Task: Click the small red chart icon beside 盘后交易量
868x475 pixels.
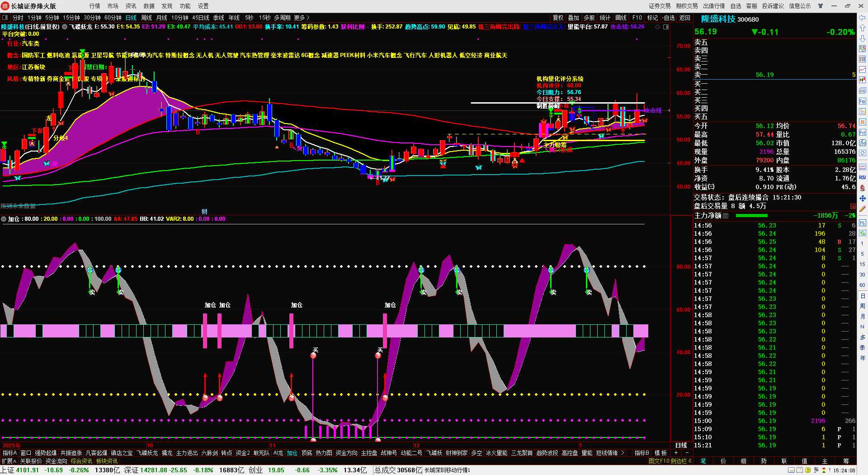Action: click(x=853, y=206)
